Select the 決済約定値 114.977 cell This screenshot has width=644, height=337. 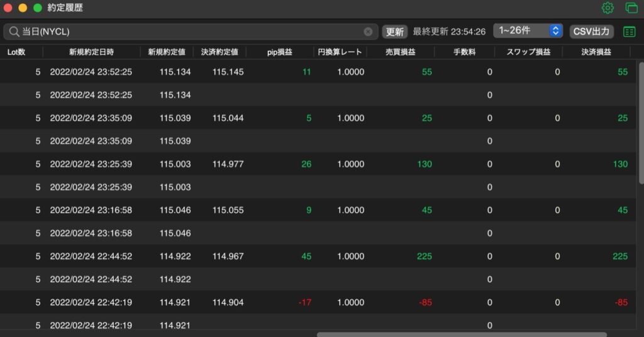pos(228,164)
